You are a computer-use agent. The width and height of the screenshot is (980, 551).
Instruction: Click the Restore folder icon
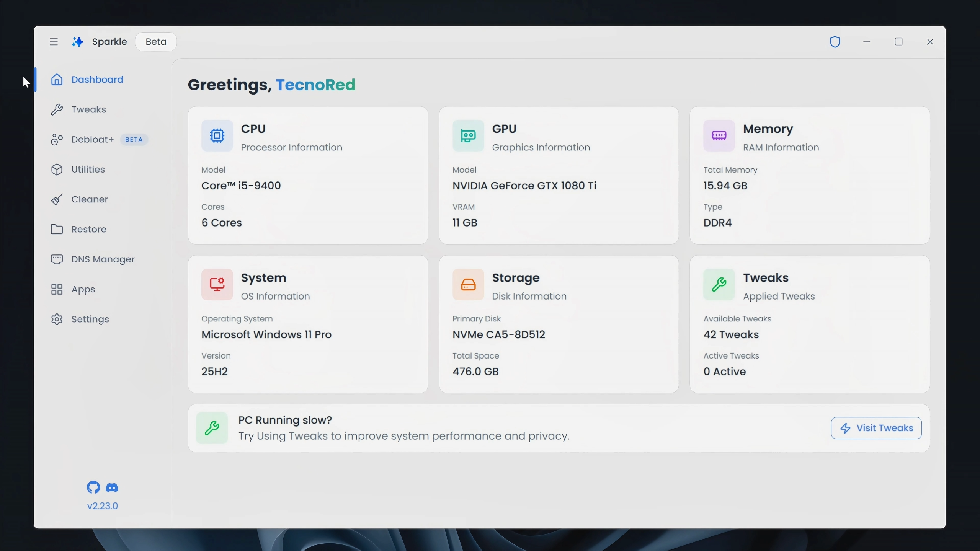point(57,229)
